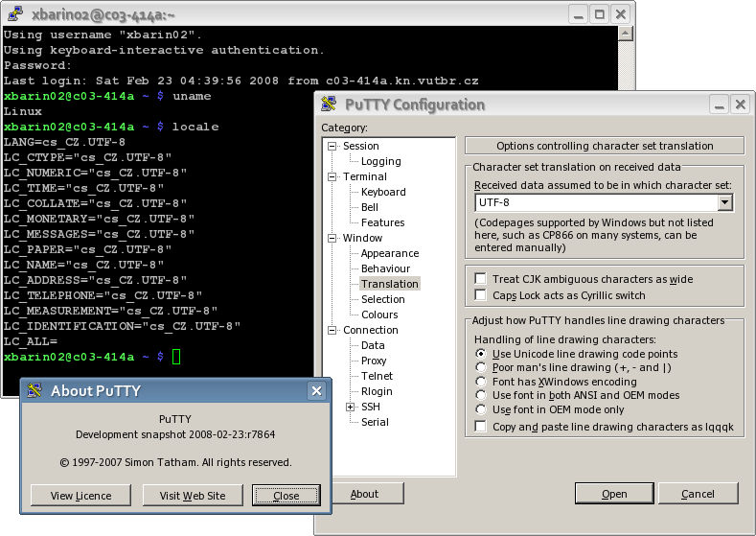The height and width of the screenshot is (536, 756).
Task: Go to Bell settings
Action: 369,207
